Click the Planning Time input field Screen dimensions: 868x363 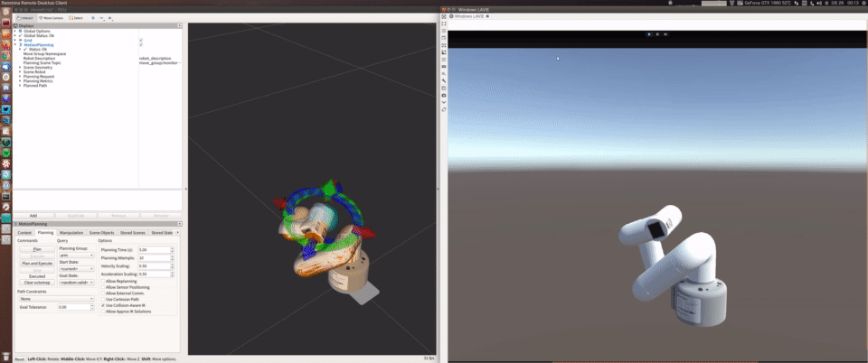[x=154, y=250]
